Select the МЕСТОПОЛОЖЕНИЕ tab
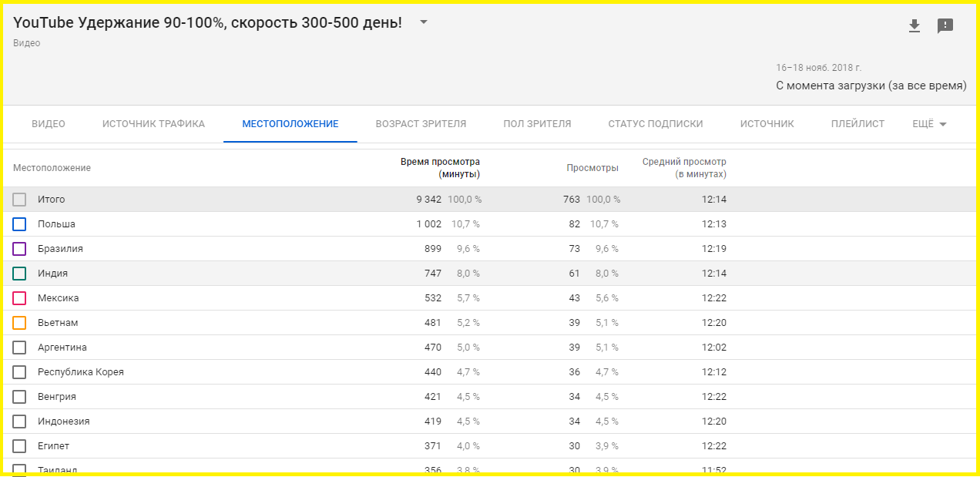 coord(290,124)
